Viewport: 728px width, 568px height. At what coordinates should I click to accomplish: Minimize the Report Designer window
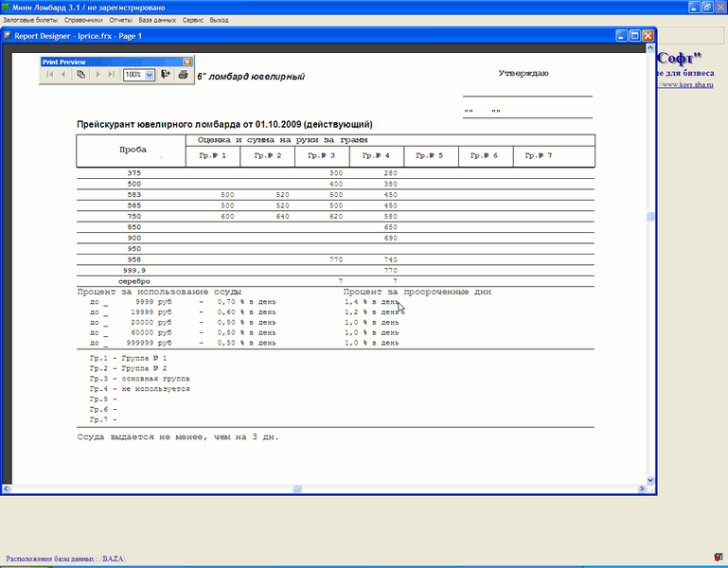(622, 35)
